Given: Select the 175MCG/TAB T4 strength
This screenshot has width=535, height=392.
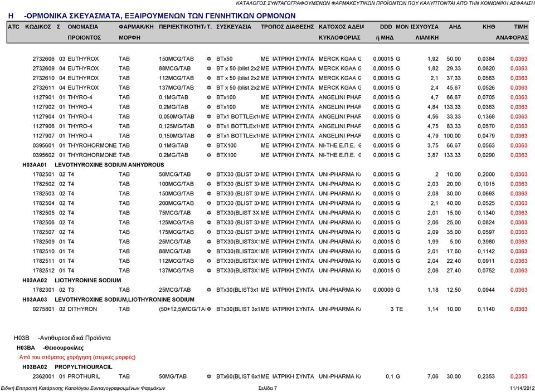Looking at the screenshot, I should [176, 232].
